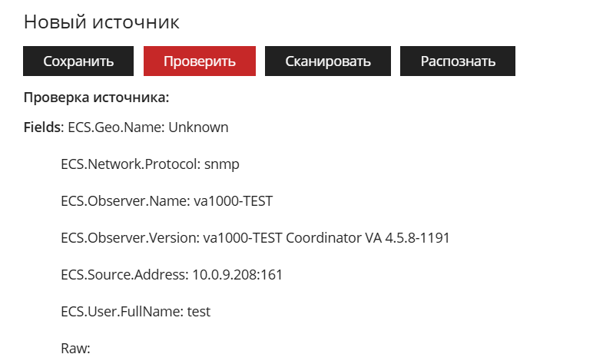
Task: Select the test user full name value
Action: (198, 312)
